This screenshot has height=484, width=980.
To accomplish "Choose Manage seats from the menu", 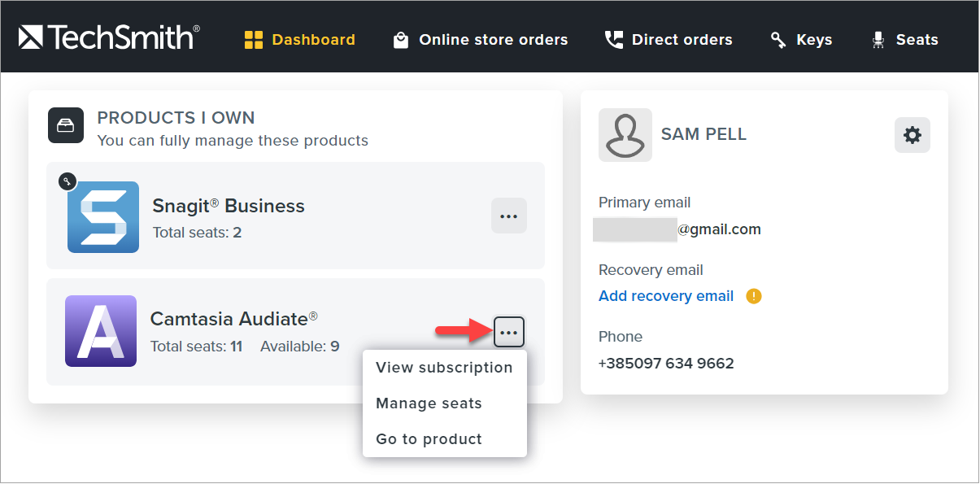I will [429, 403].
